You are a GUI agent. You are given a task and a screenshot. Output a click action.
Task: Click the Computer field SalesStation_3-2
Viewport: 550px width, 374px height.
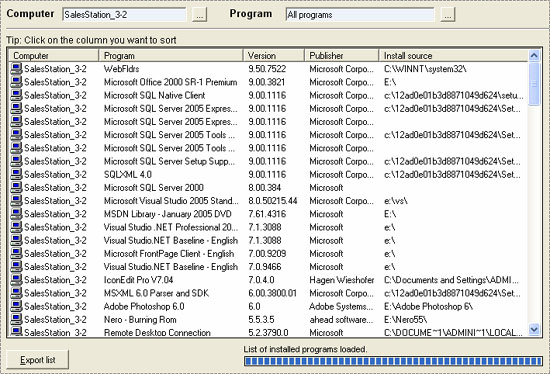(125, 15)
